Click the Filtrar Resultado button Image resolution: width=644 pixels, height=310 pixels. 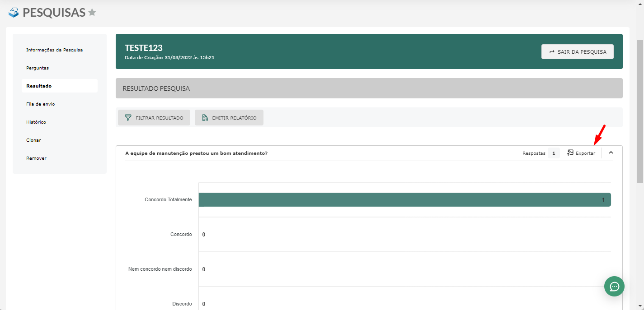[154, 118]
